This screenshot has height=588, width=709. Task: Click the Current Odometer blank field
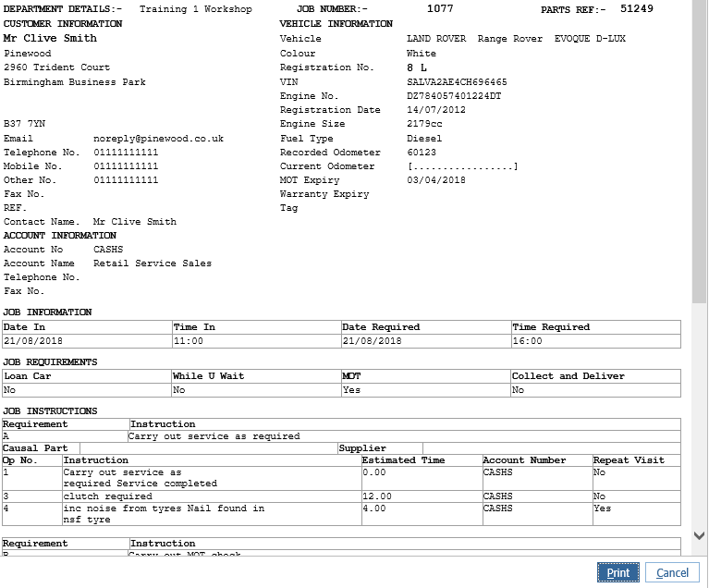(x=461, y=166)
